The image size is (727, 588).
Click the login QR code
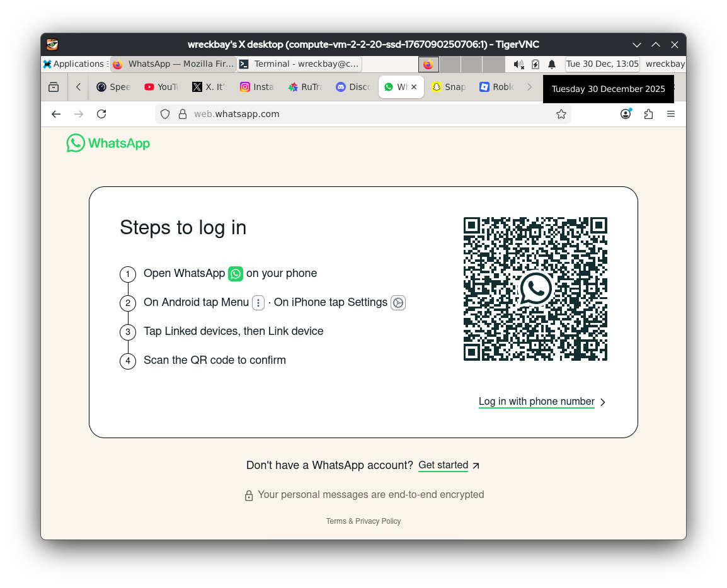pyautogui.click(x=535, y=289)
